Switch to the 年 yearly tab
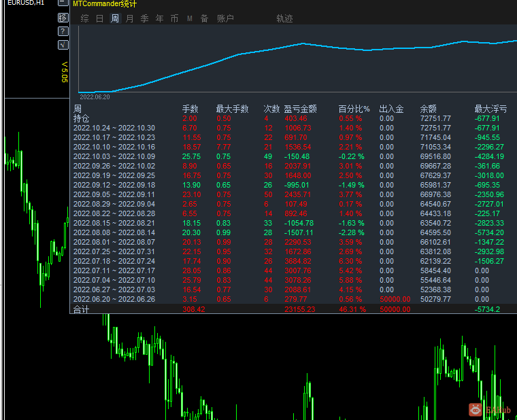Screen dimensions: 517x420 (x=160, y=18)
